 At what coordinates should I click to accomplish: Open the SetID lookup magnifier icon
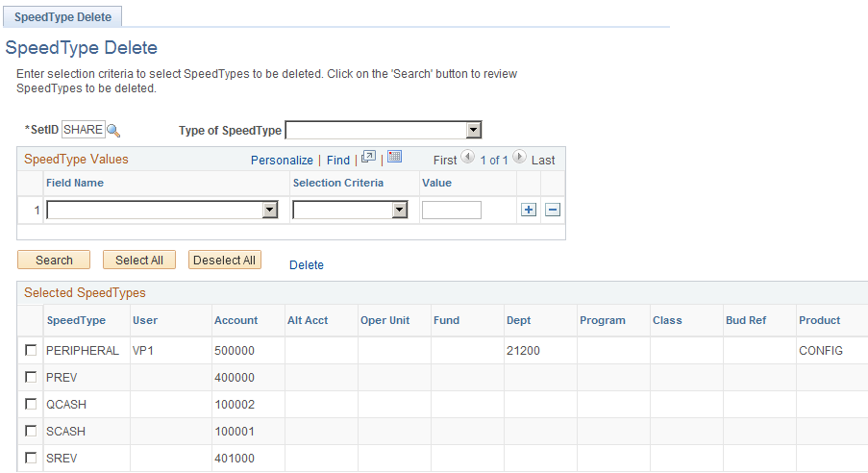113,131
